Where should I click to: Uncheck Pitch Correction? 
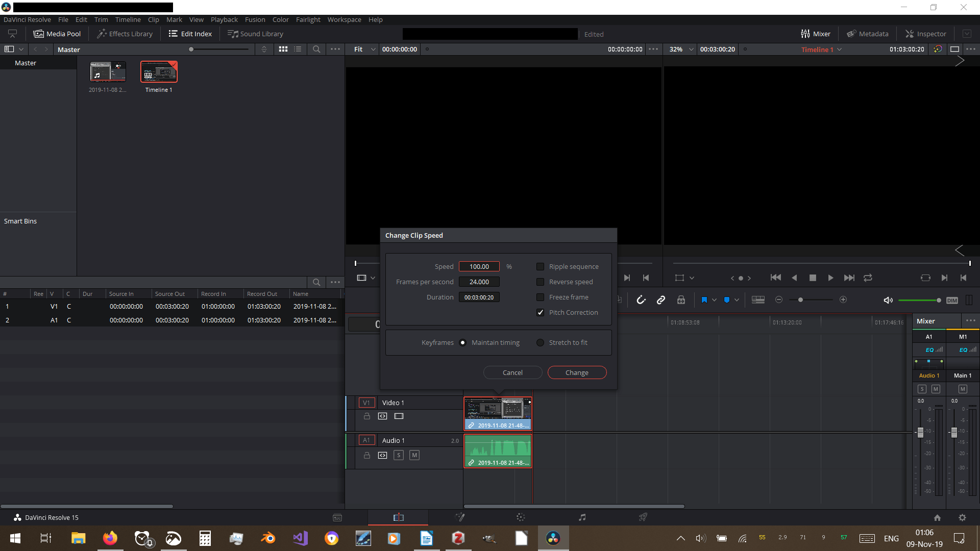pos(540,312)
